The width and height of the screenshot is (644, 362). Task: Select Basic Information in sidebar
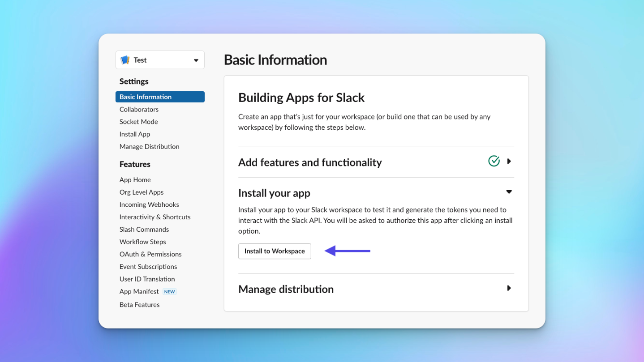[x=146, y=97]
